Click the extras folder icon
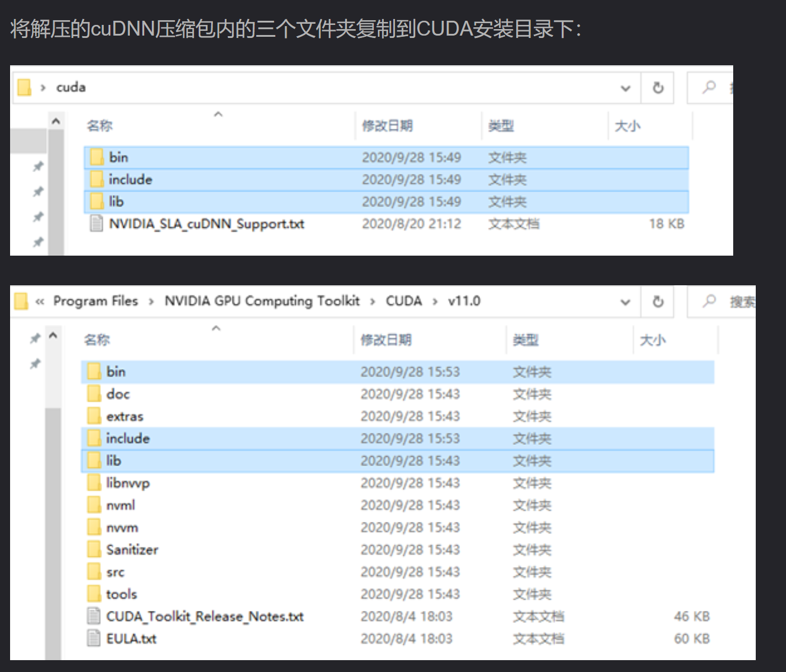This screenshot has width=786, height=672. tap(94, 416)
